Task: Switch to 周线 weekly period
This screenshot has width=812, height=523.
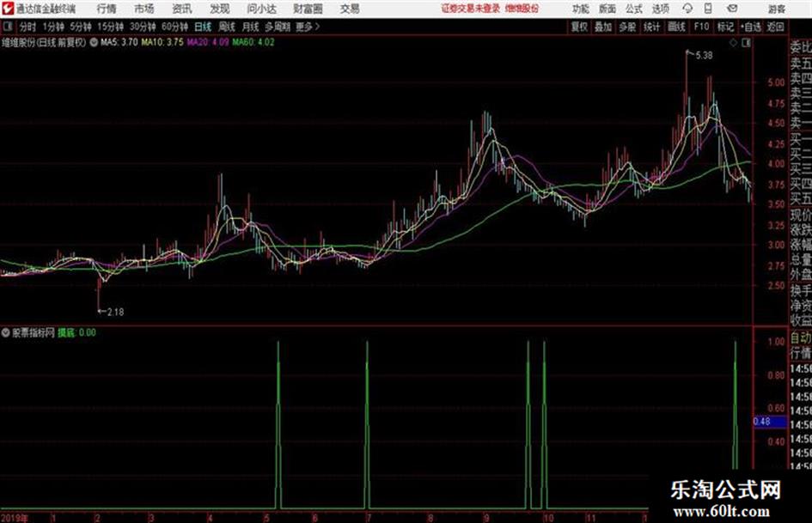Action: pos(226,27)
